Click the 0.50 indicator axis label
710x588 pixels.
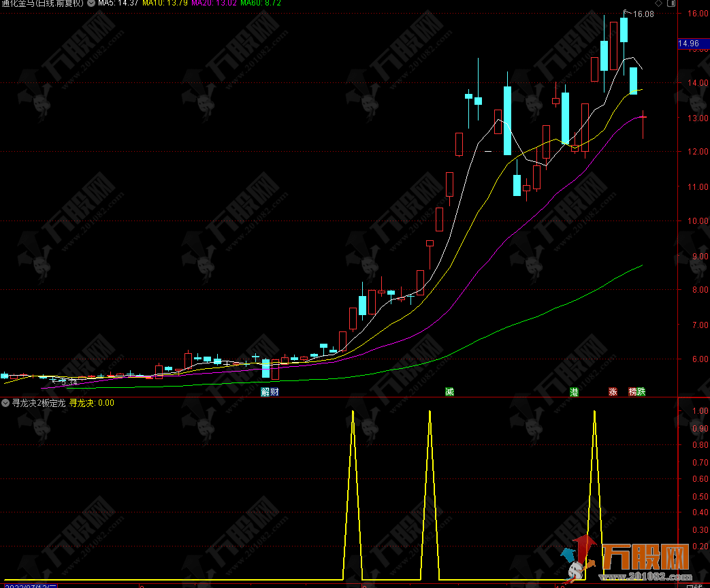(x=700, y=496)
